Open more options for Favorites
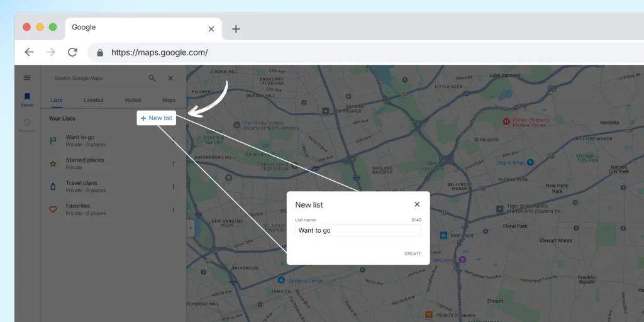Viewport: 644px width, 322px height. point(174,209)
